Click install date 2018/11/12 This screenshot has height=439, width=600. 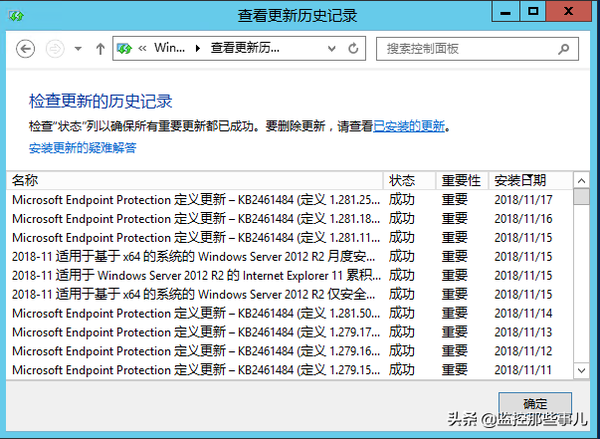coord(523,351)
